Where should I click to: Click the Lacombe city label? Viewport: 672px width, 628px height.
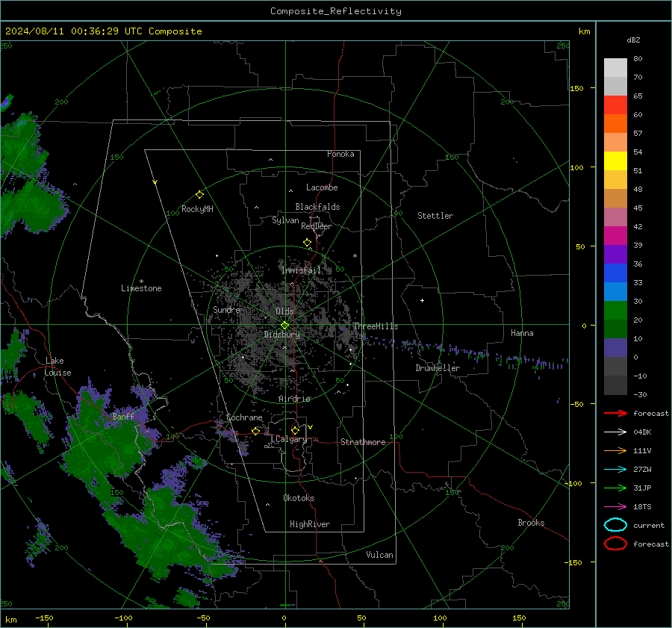pos(322,187)
